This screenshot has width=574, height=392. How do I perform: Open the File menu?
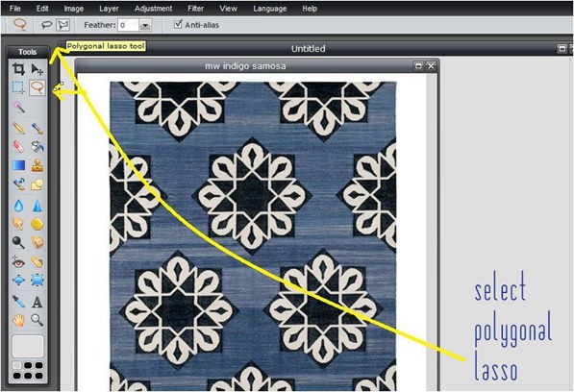(x=15, y=9)
